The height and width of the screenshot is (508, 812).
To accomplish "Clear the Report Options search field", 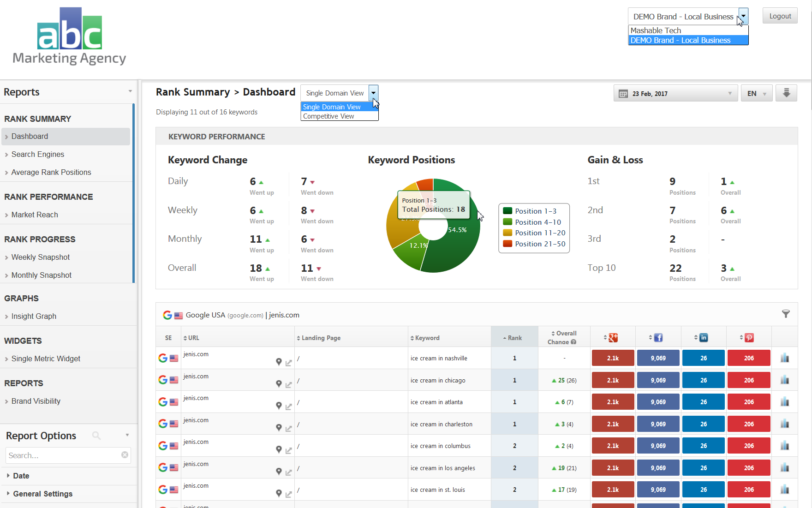I will click(x=125, y=455).
